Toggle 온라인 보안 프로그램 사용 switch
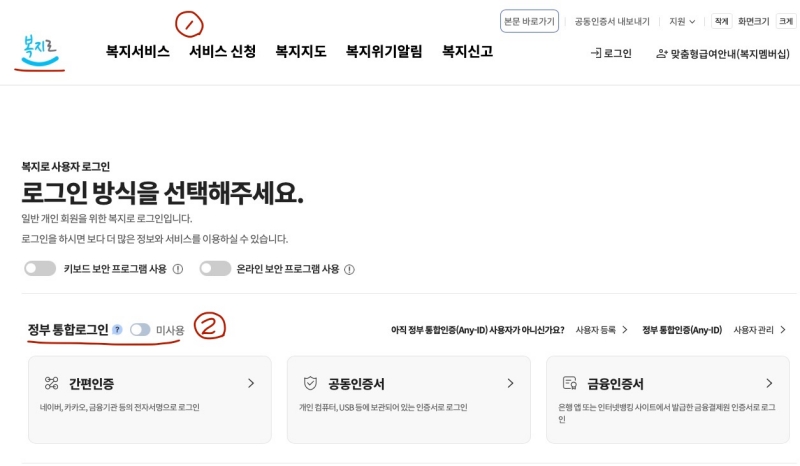 tap(215, 268)
